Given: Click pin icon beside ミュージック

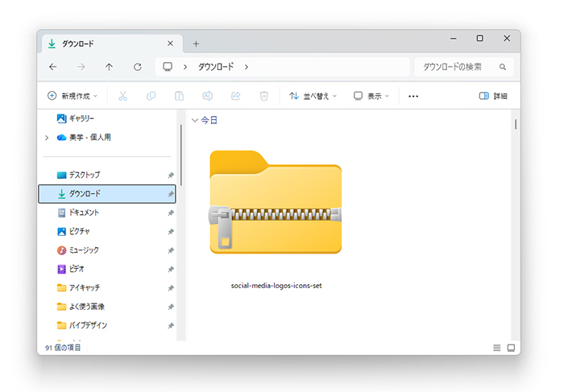Looking at the screenshot, I should click(x=171, y=250).
